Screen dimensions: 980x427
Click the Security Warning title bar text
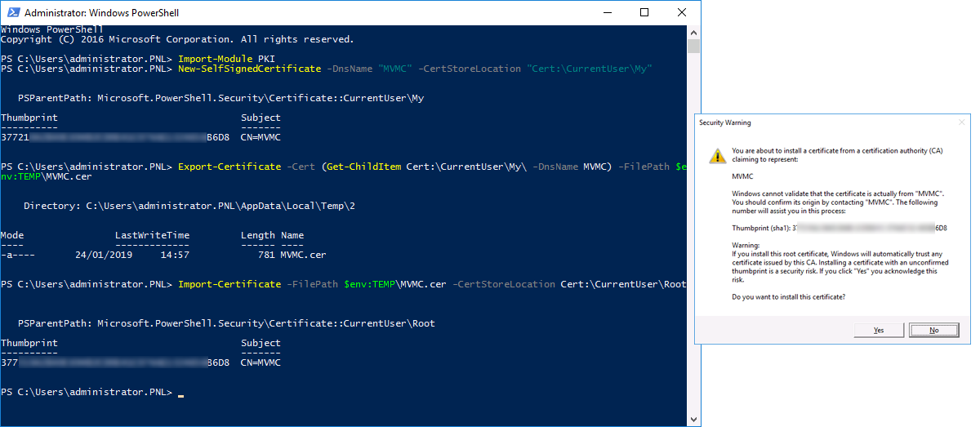point(725,122)
